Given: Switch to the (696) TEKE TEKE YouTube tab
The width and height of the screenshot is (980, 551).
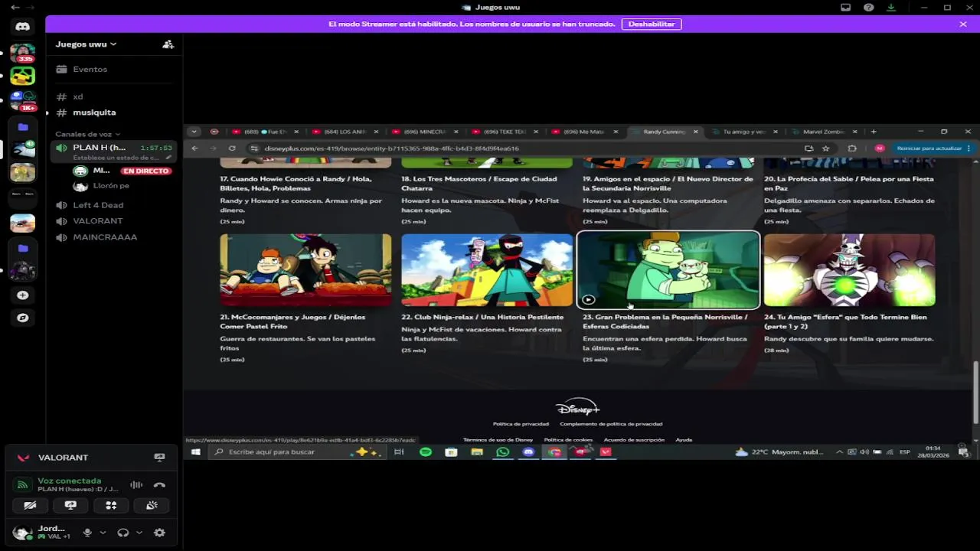Looking at the screenshot, I should pos(505,132).
